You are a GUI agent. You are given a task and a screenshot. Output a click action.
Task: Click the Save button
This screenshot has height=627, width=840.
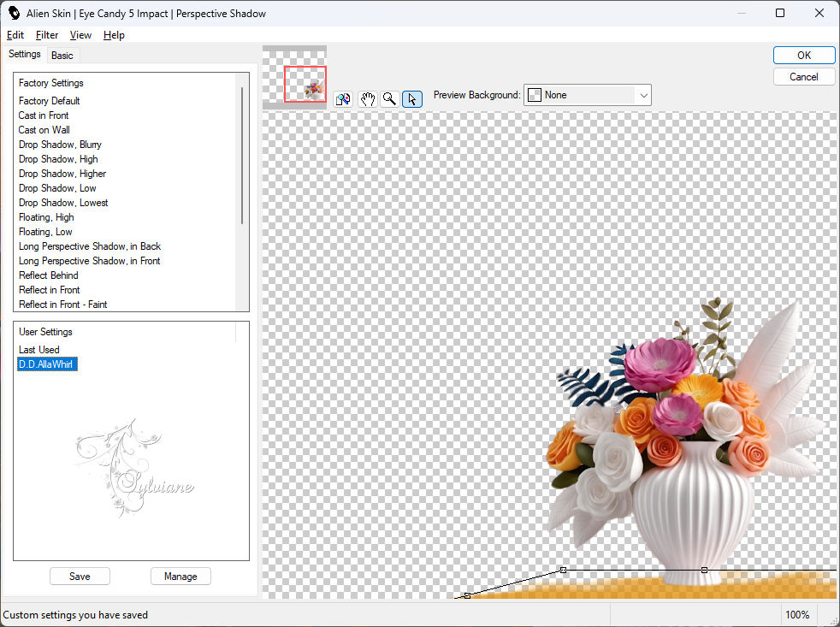80,576
